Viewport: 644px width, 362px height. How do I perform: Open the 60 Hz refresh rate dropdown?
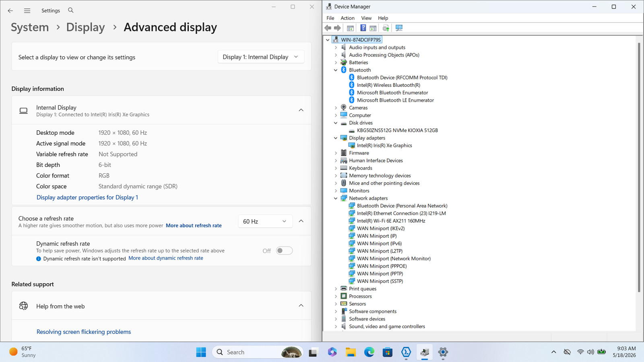click(265, 222)
